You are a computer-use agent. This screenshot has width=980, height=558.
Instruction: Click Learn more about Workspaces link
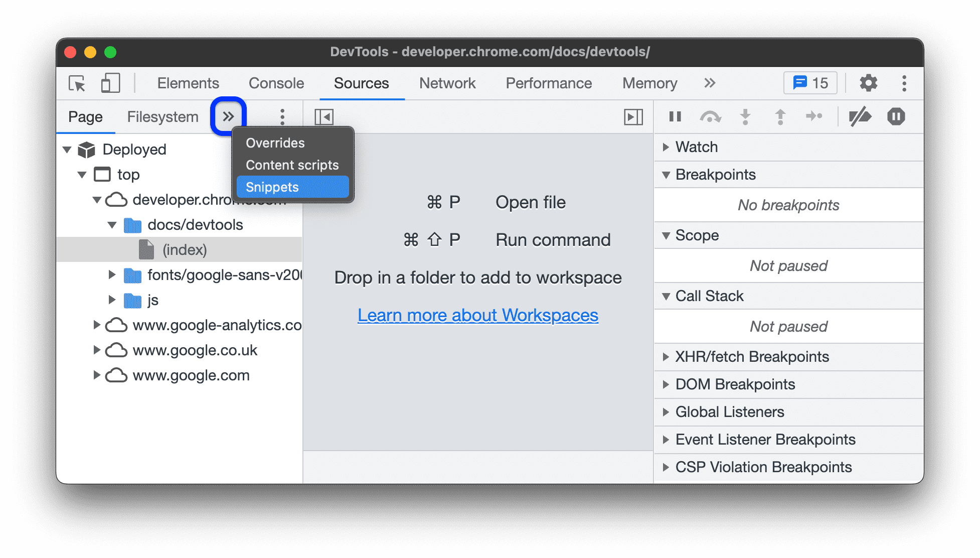478,314
